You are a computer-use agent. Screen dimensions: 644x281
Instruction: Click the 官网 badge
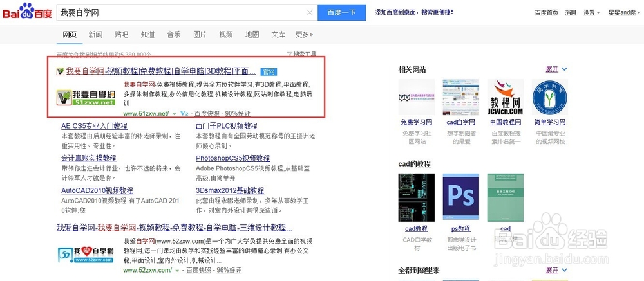tap(269, 72)
